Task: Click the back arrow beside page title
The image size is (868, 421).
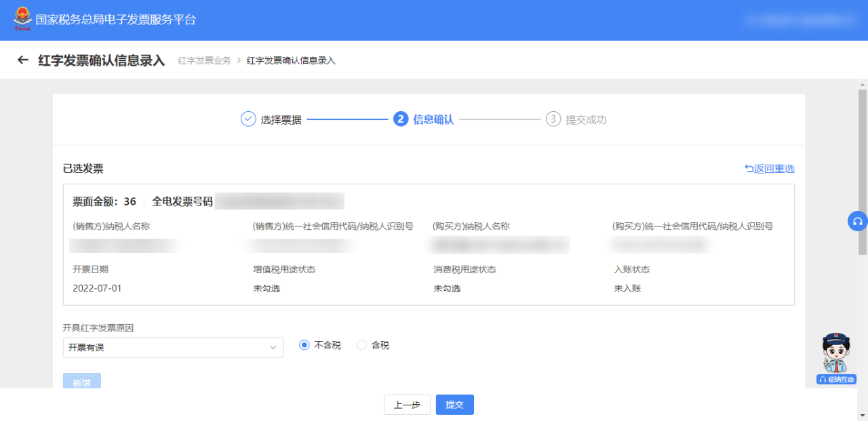Action: (x=23, y=60)
